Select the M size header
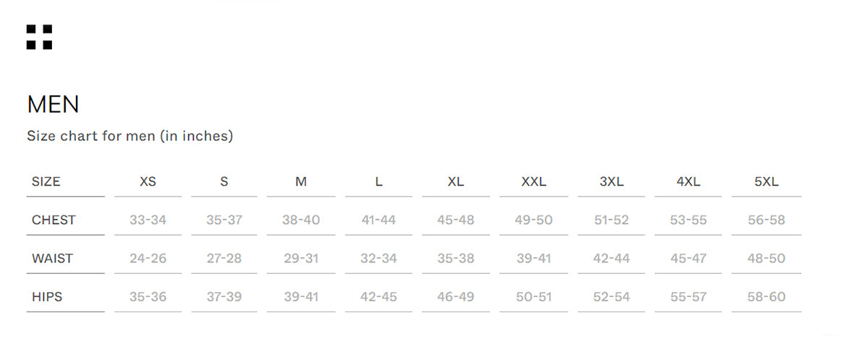 click(x=301, y=181)
